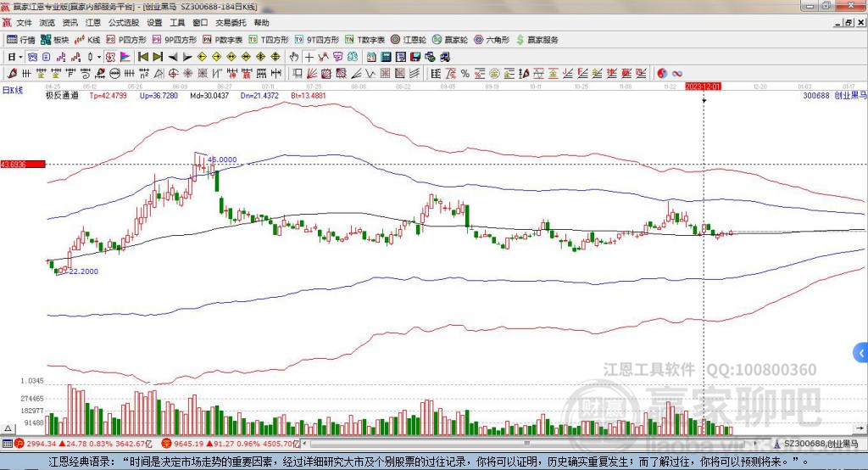Viewport: 868px width, 470px height.
Task: Open the 江恩 menu
Action: [x=93, y=23]
